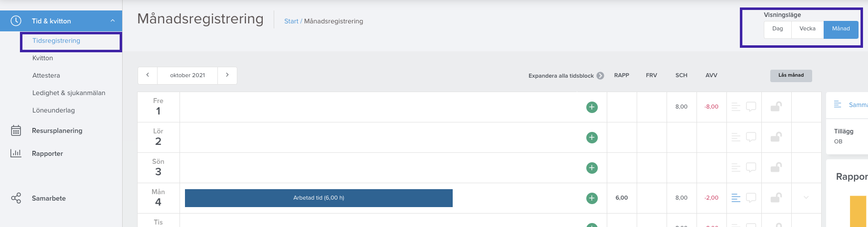Click the Tillägg heading in right panel
868x227 pixels.
(x=844, y=131)
